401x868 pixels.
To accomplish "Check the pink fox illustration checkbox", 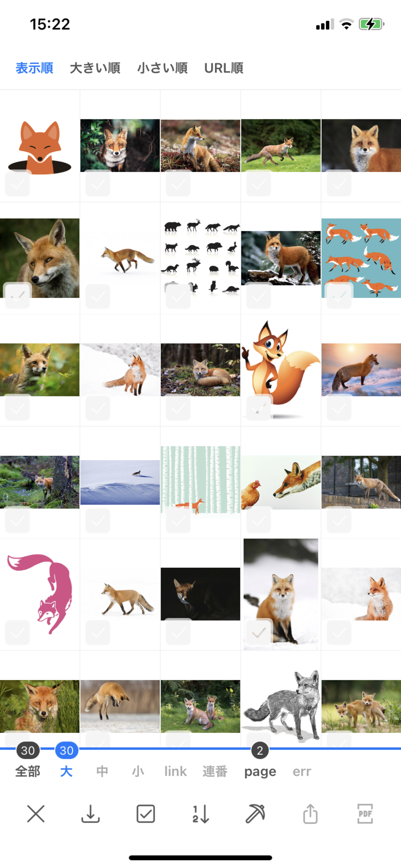I will [x=17, y=633].
